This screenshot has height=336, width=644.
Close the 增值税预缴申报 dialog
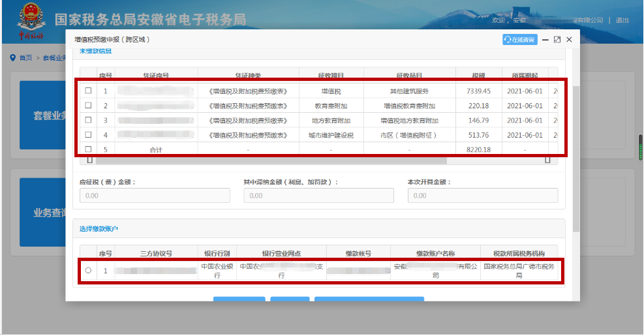569,39
